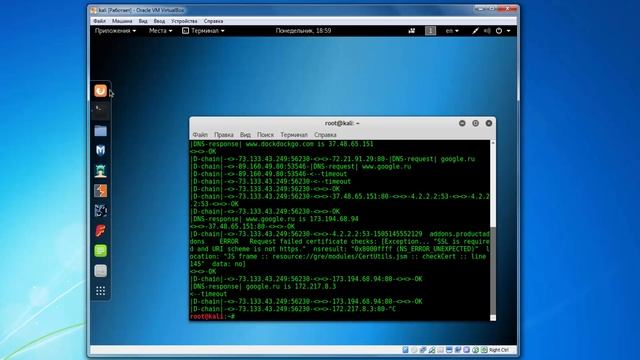Expand the Терминал app menu in top panel
Screen dimensions: 640x360
[203, 31]
